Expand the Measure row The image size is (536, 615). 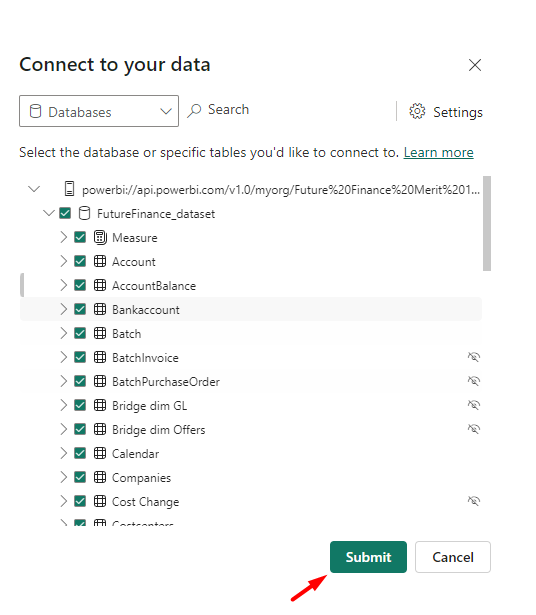(x=64, y=237)
